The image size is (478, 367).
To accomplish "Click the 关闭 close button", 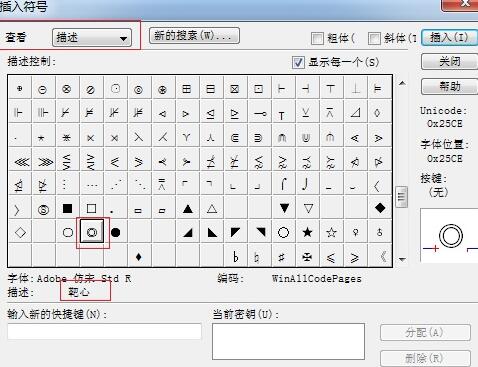I will pyautogui.click(x=449, y=62).
